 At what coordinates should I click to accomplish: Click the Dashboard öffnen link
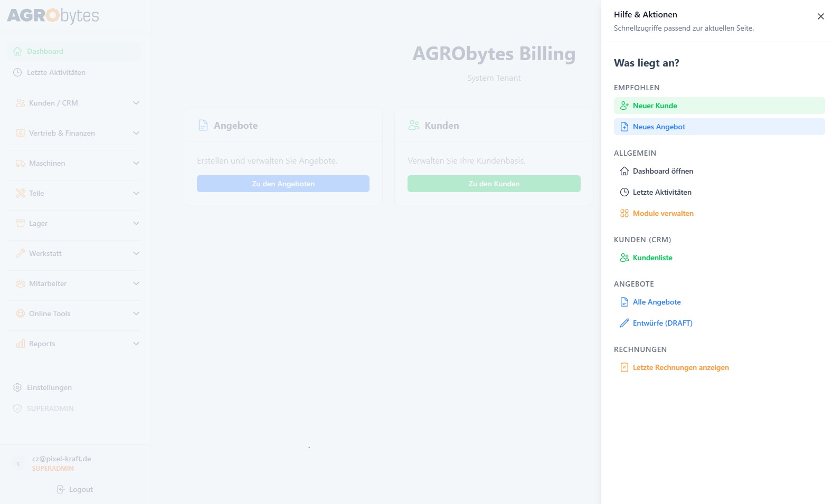663,171
